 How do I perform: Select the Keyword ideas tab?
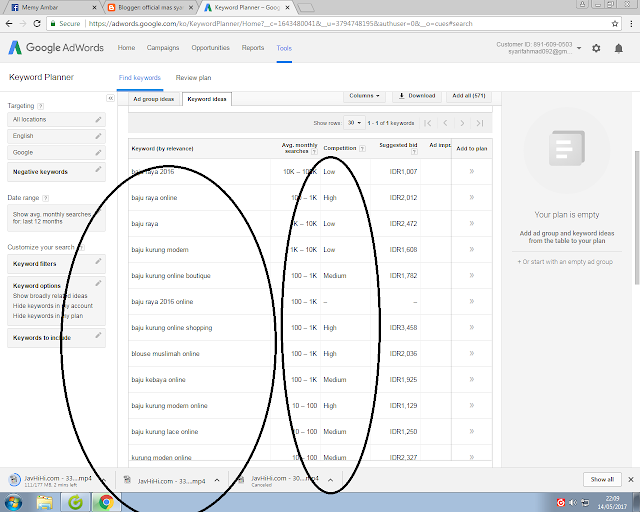click(207, 99)
